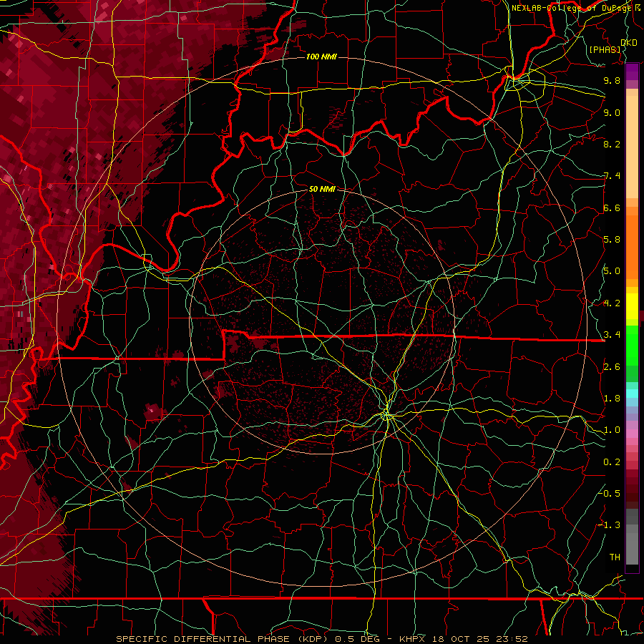Select the 2.6 scale value
Image resolution: width=644 pixels, height=644 pixels.
click(x=612, y=367)
